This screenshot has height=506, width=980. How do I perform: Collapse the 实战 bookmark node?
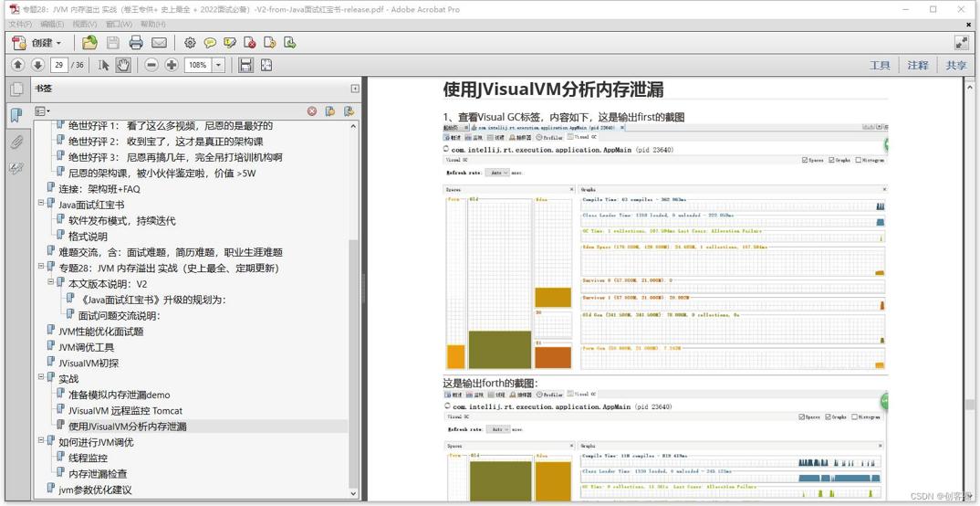[41, 378]
